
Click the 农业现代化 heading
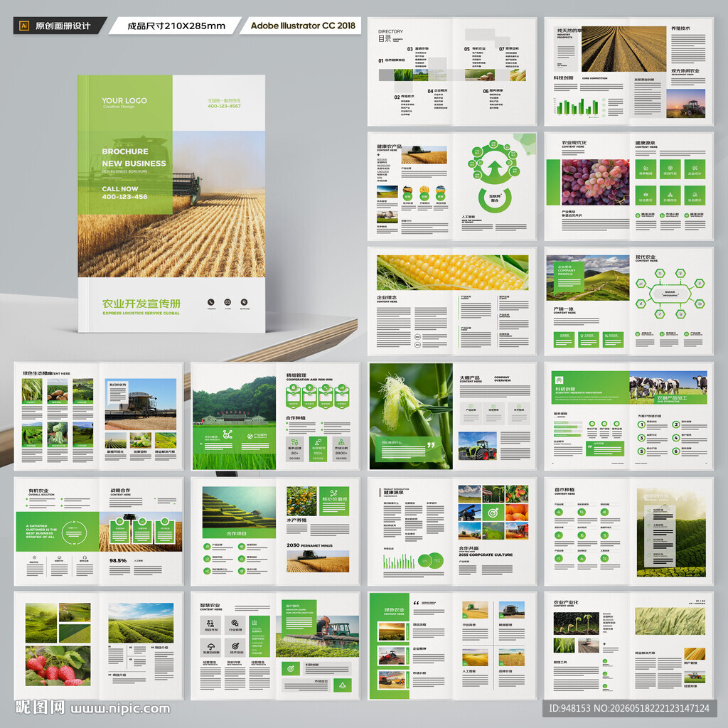(x=574, y=142)
